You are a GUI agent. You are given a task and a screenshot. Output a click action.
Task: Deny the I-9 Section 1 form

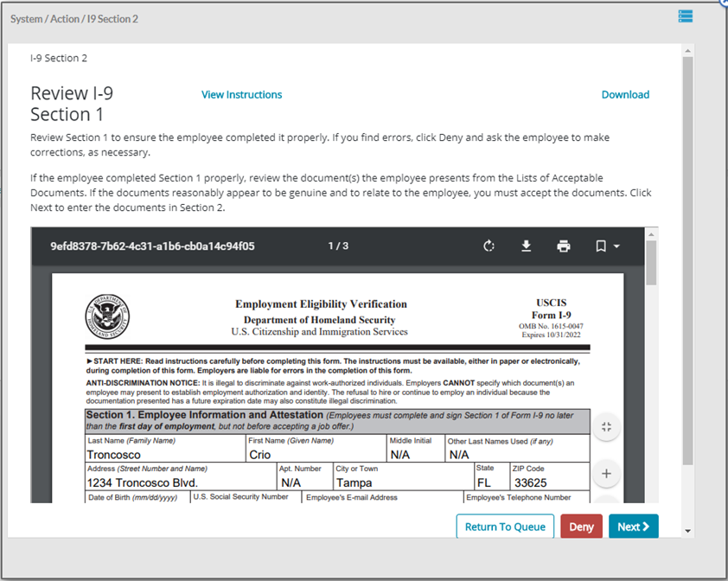click(581, 527)
